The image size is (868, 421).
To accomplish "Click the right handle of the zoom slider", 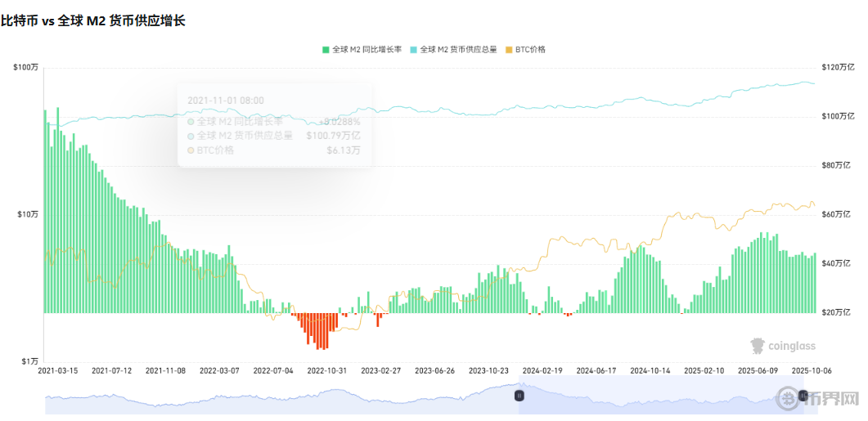I will click(x=803, y=396).
